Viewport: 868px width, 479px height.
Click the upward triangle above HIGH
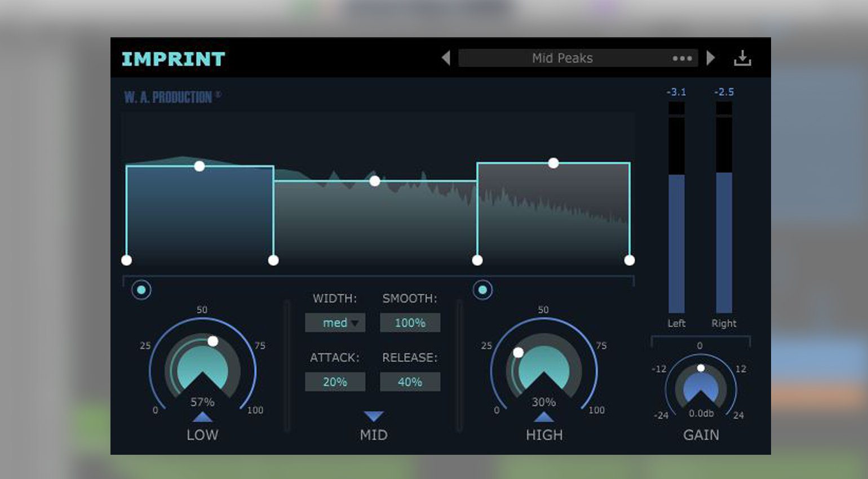point(543,417)
